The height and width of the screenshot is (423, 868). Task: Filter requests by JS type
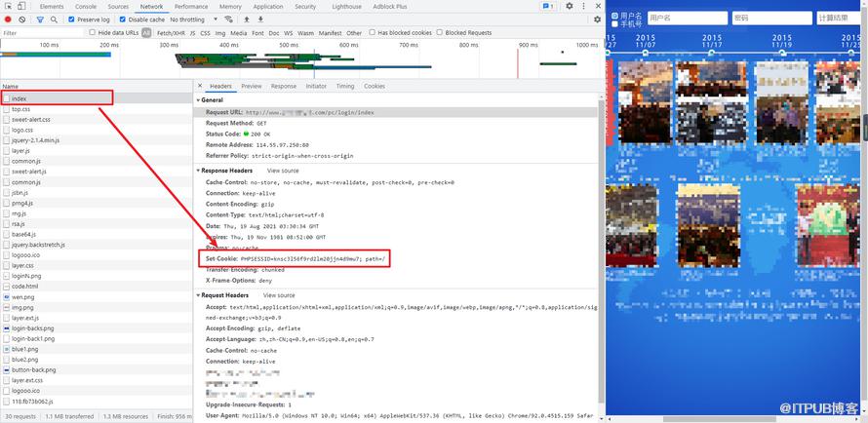click(193, 32)
